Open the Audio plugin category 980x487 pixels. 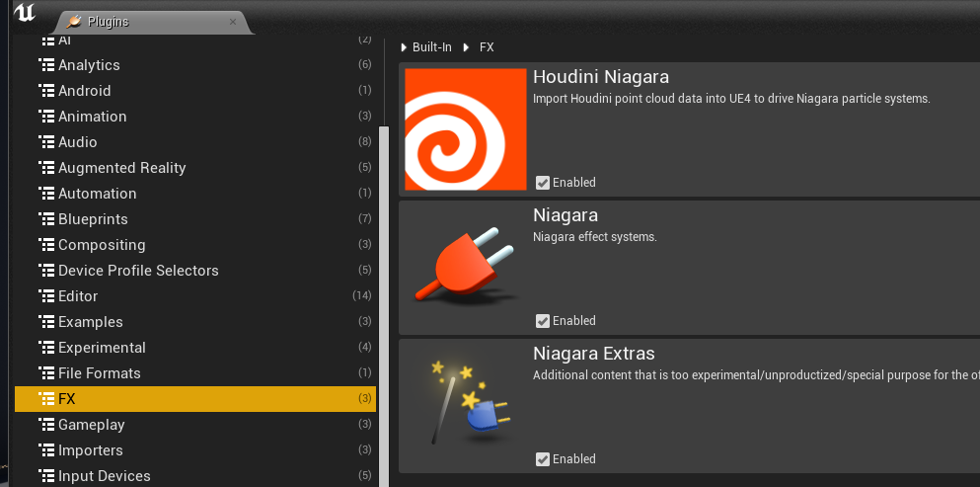(195, 142)
